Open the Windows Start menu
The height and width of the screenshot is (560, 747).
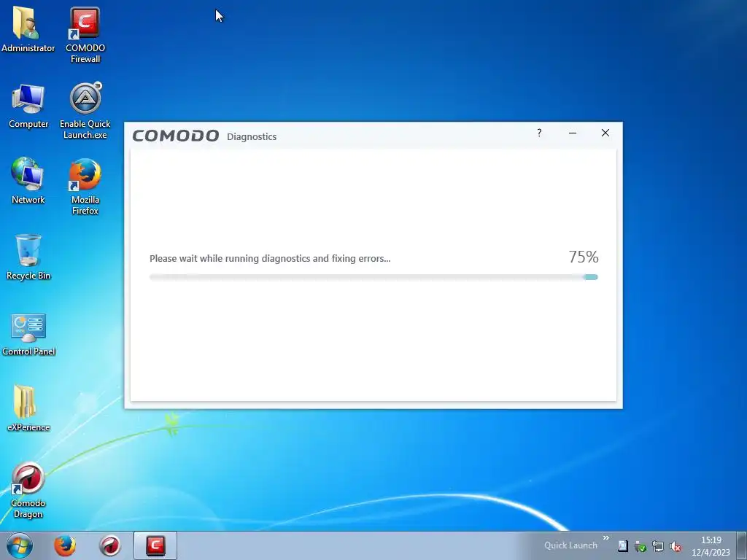(20, 545)
